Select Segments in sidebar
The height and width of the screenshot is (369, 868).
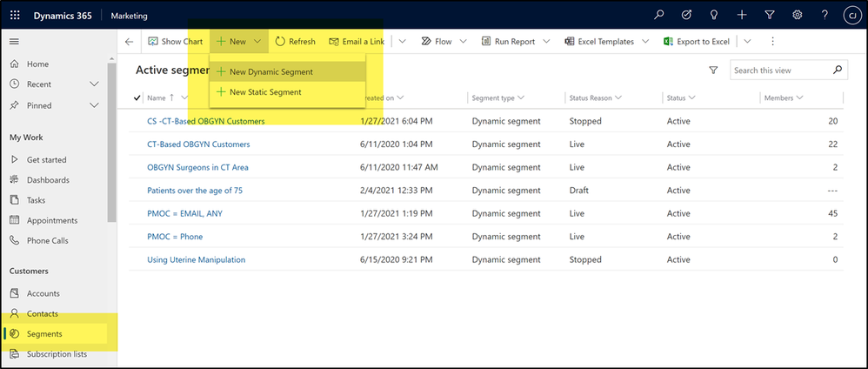pyautogui.click(x=56, y=334)
